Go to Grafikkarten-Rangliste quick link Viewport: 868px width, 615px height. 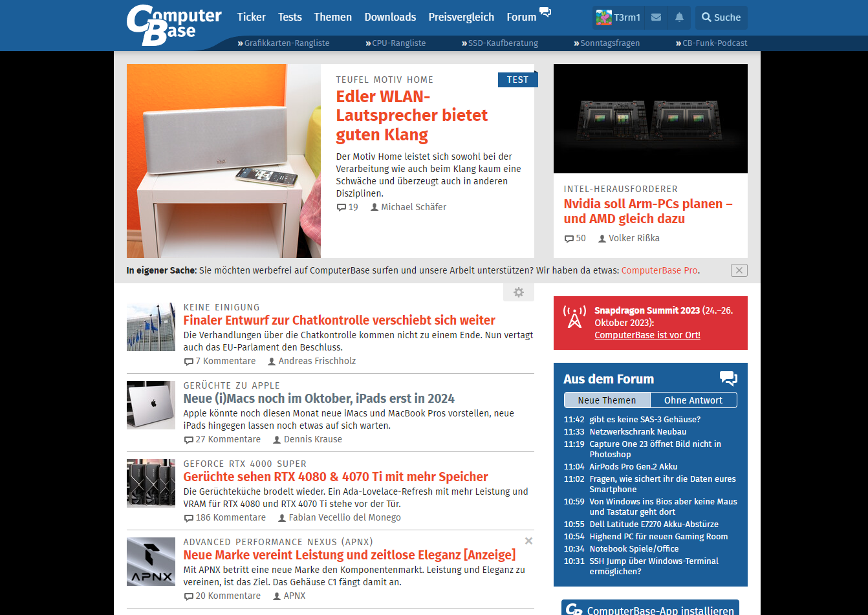tap(283, 43)
